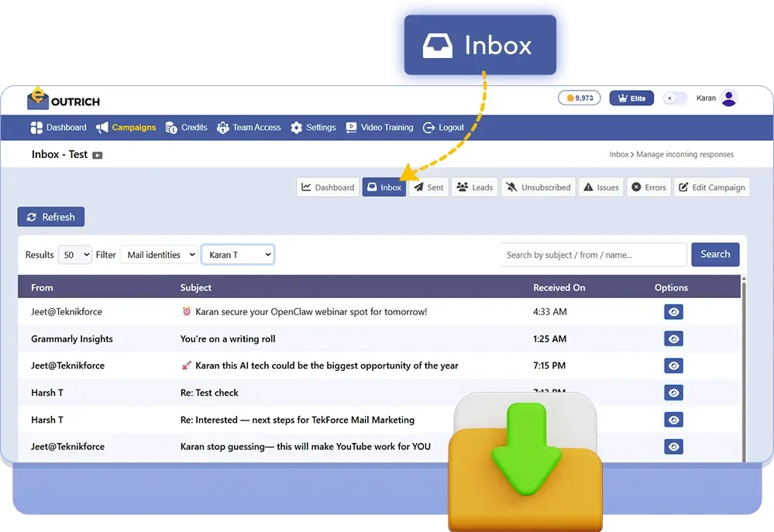Click subject 'You're on a writing roll'
The height and width of the screenshot is (532, 774).
click(x=228, y=339)
